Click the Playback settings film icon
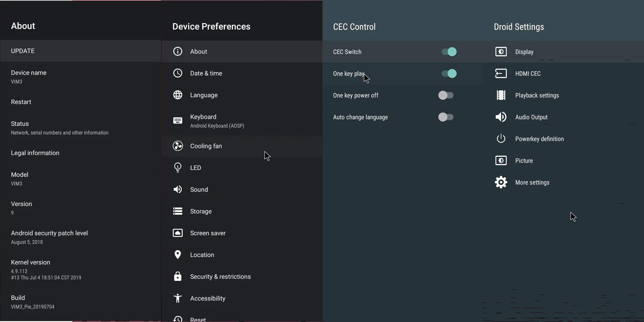644x322 pixels. tap(501, 95)
